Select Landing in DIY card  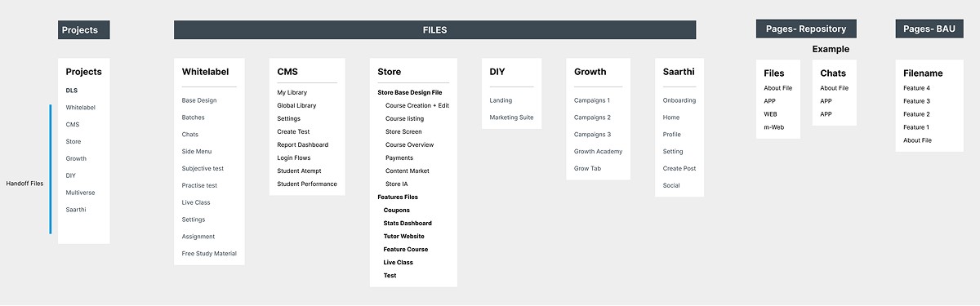(x=501, y=100)
